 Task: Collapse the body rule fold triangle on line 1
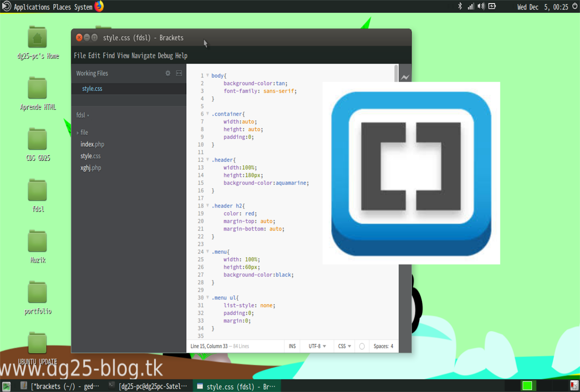[x=207, y=75]
